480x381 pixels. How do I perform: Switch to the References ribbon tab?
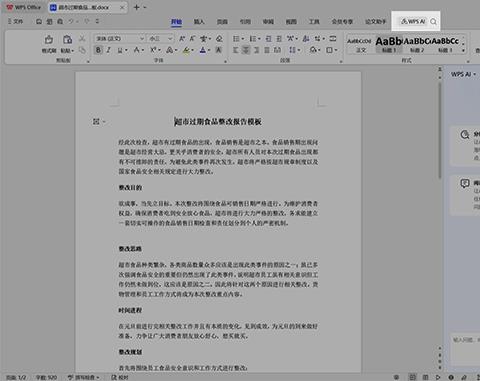click(245, 22)
